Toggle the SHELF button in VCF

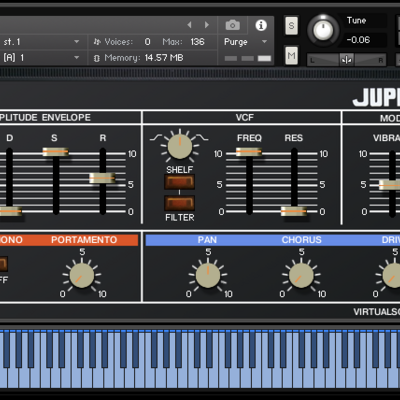pos(179,182)
